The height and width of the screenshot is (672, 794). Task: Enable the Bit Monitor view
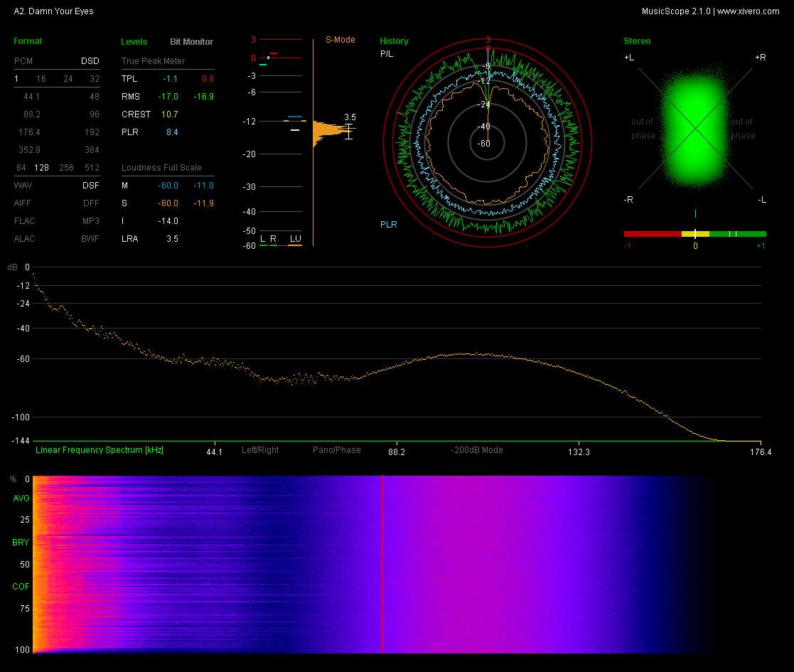(x=191, y=42)
